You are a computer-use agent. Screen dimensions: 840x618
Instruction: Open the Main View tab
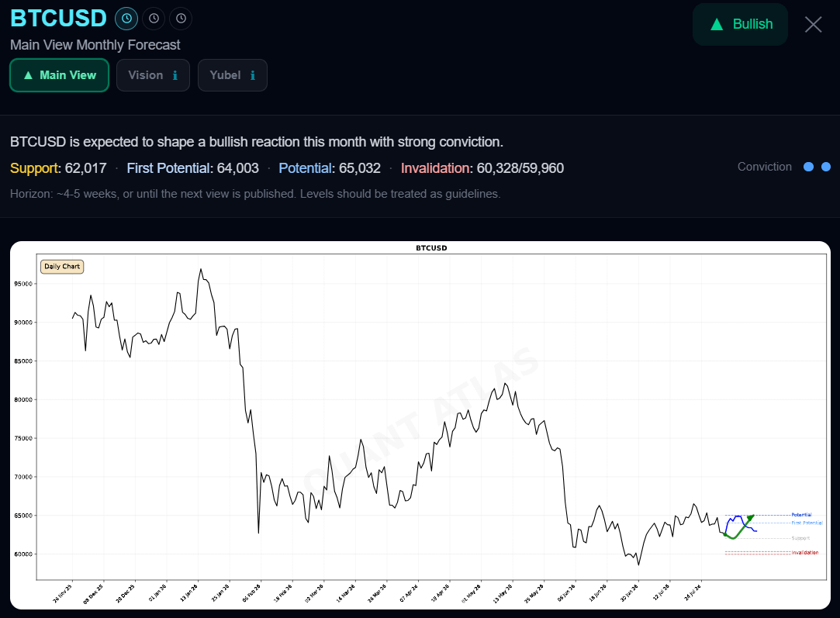coord(60,75)
